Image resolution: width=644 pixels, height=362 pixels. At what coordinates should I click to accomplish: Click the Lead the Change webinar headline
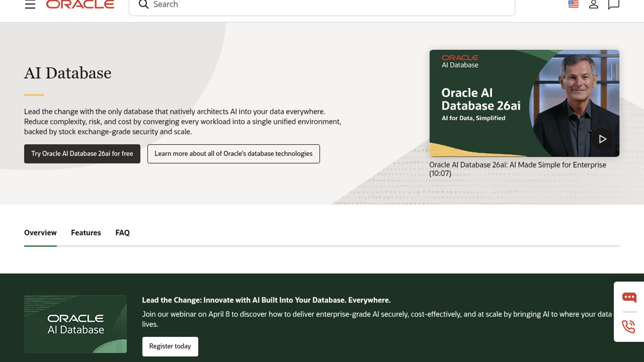coord(266,300)
